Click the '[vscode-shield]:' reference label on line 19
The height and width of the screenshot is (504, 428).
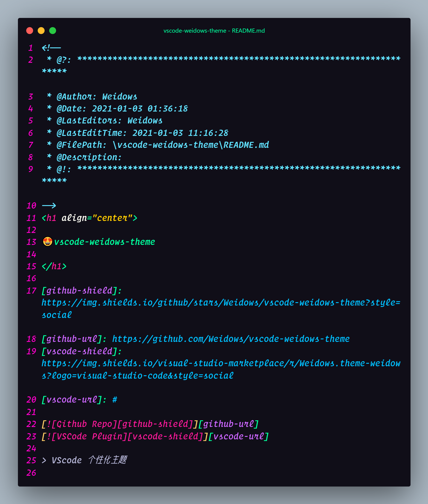coord(82,351)
